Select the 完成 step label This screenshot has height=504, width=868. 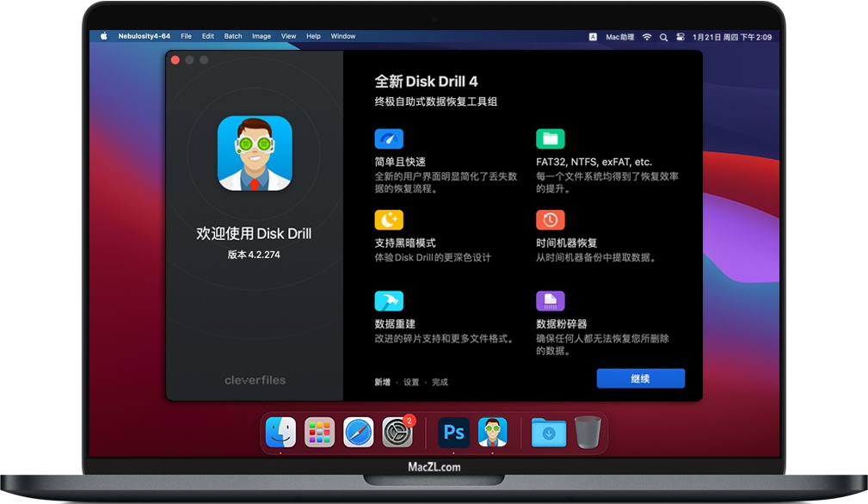440,382
